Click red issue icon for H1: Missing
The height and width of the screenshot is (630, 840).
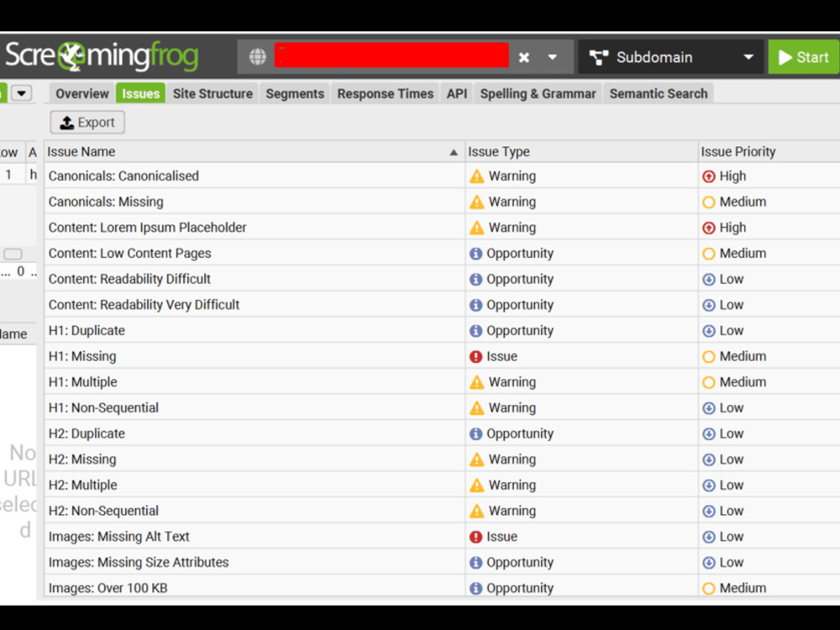pyautogui.click(x=475, y=356)
